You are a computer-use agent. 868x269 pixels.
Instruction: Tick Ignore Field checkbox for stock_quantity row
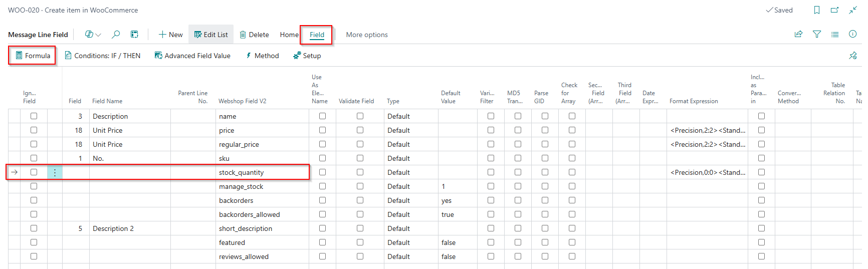tap(34, 172)
